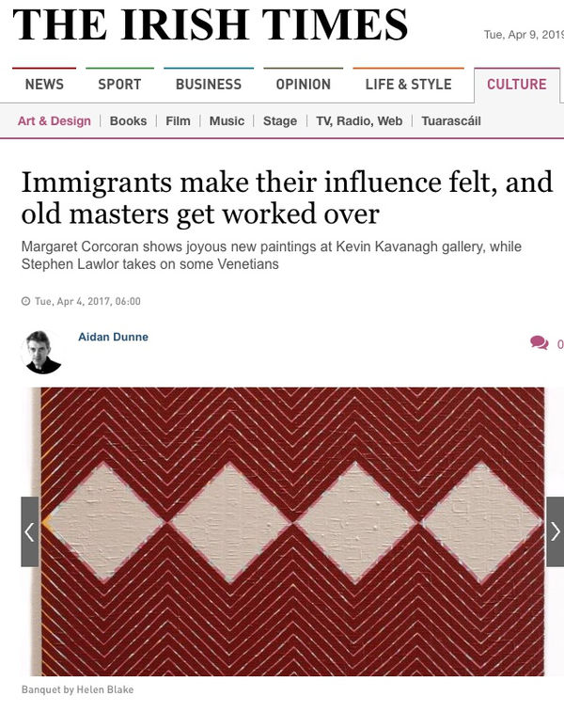
Task: Click the clock icon beside publish date
Action: point(25,301)
